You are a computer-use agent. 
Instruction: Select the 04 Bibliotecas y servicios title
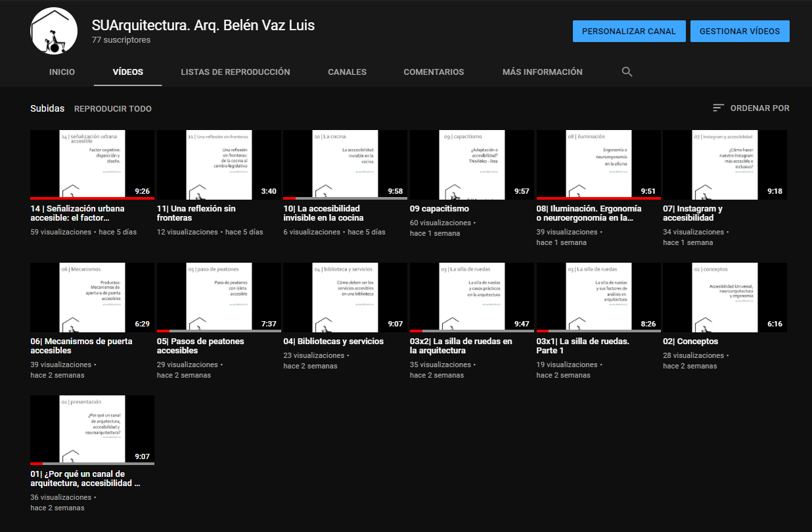coord(333,342)
